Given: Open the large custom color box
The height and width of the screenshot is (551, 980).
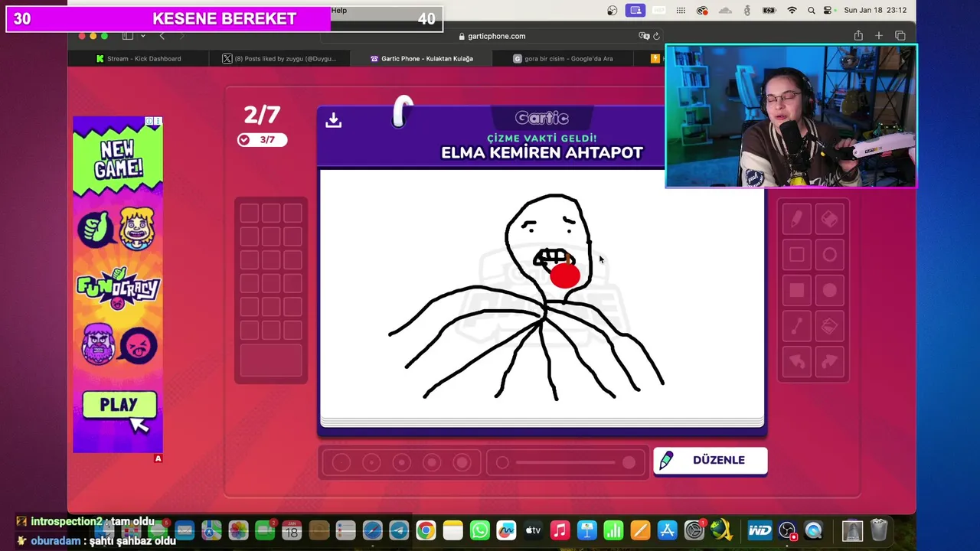Looking at the screenshot, I should pyautogui.click(x=271, y=359).
